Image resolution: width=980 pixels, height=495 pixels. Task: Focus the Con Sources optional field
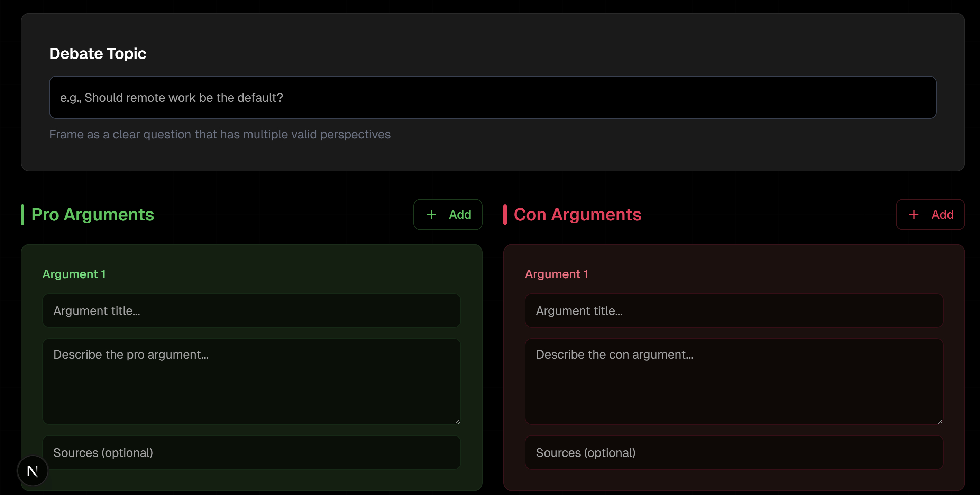[733, 453]
